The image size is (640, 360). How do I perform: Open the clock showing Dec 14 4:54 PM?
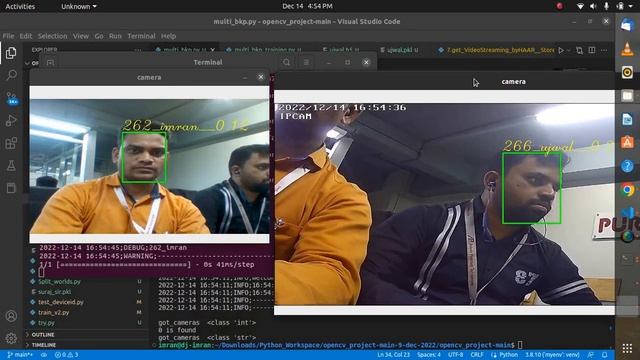307,6
